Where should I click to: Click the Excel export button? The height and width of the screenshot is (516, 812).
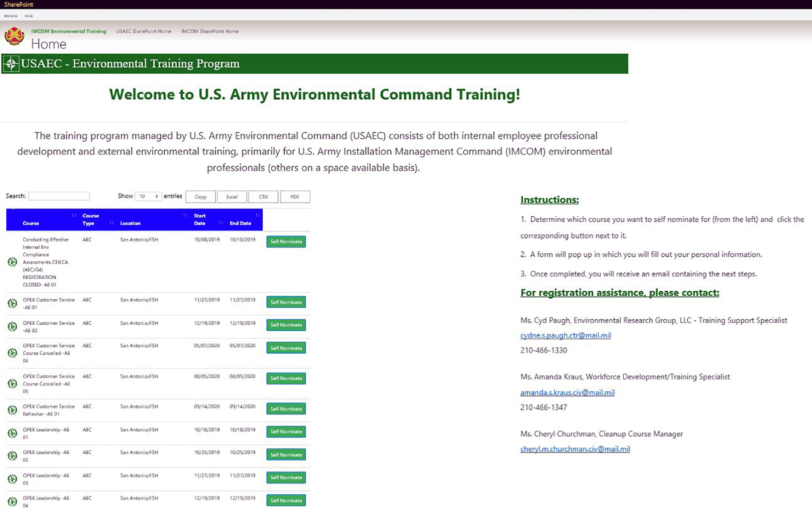click(x=232, y=196)
